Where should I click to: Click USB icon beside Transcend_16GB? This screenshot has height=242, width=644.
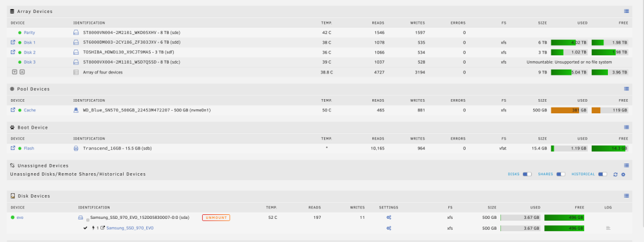pyautogui.click(x=75, y=148)
